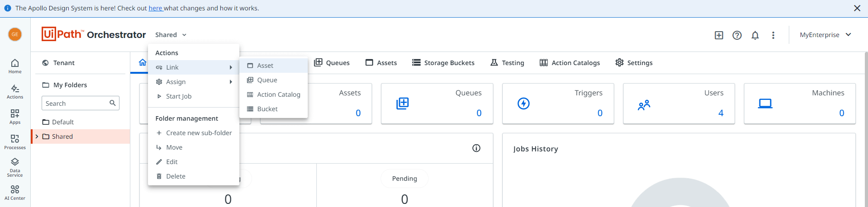The image size is (868, 207).
Task: Choose Create new sub-folder
Action: tap(194, 133)
